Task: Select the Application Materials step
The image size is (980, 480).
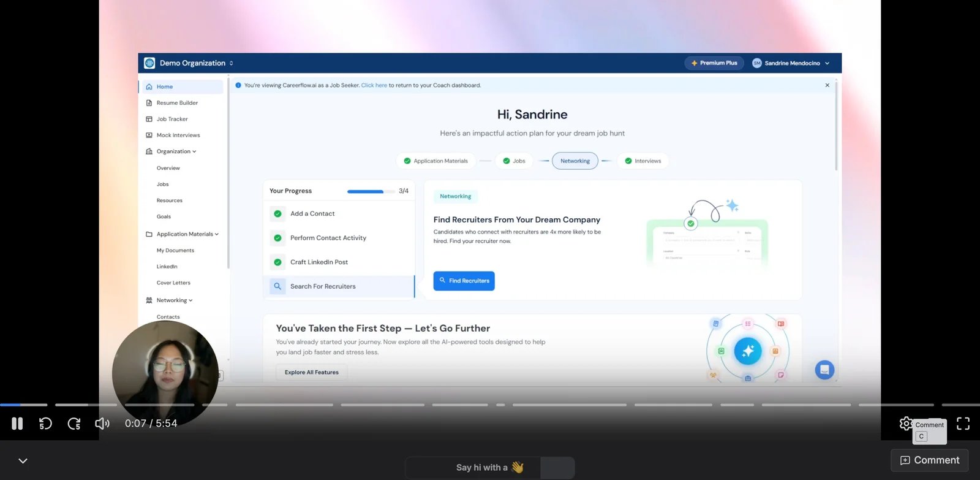Action: 435,161
